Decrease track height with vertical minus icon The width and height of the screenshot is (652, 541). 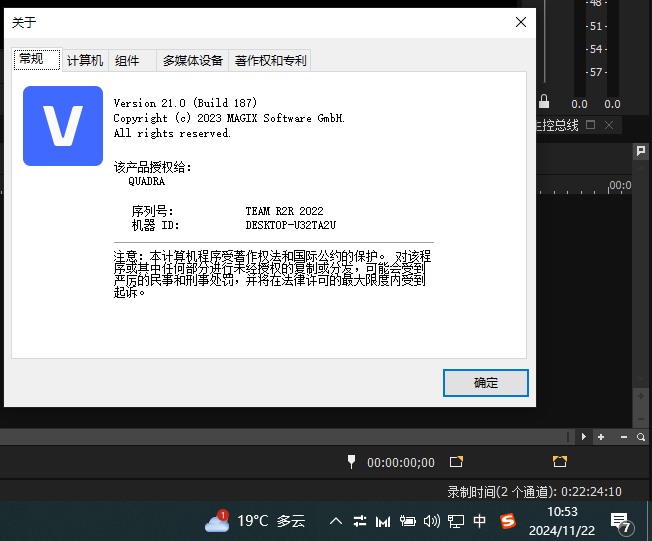[641, 419]
